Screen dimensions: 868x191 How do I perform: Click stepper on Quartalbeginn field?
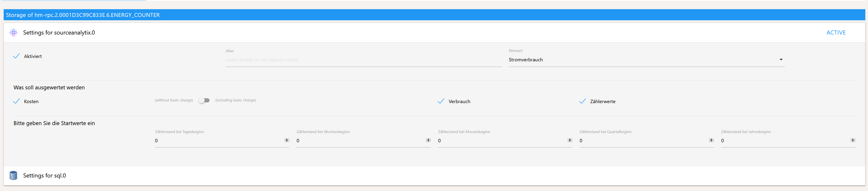(x=711, y=140)
